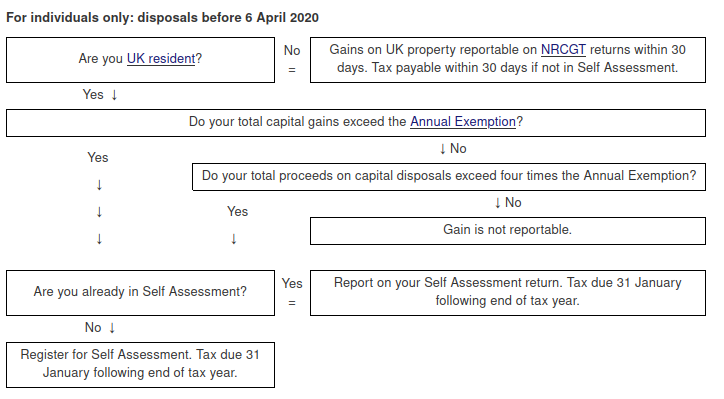The width and height of the screenshot is (724, 399).
Task: Click the equals sign under Yes near Report box
Action: pos(292,303)
